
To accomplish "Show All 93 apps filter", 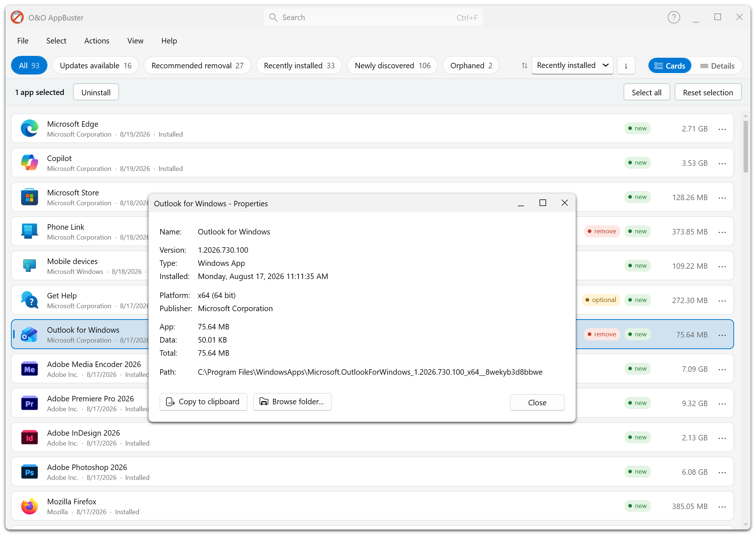I will pyautogui.click(x=29, y=66).
